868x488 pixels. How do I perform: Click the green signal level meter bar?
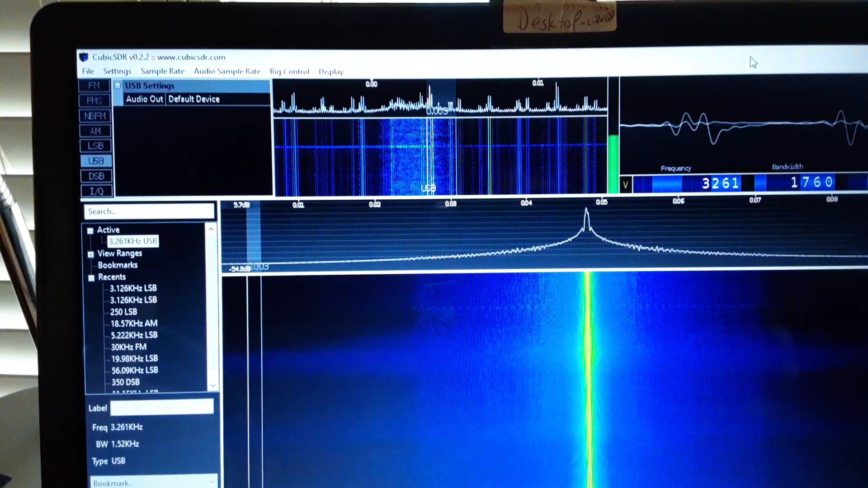[613, 163]
